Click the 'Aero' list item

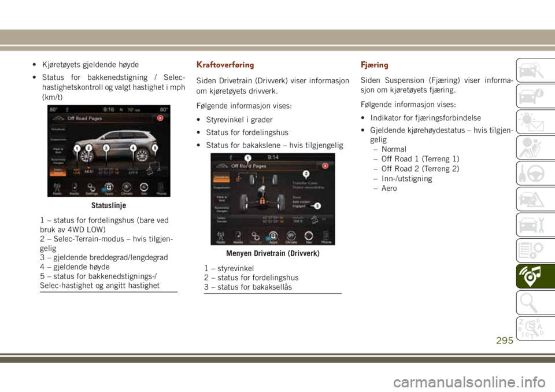point(389,188)
